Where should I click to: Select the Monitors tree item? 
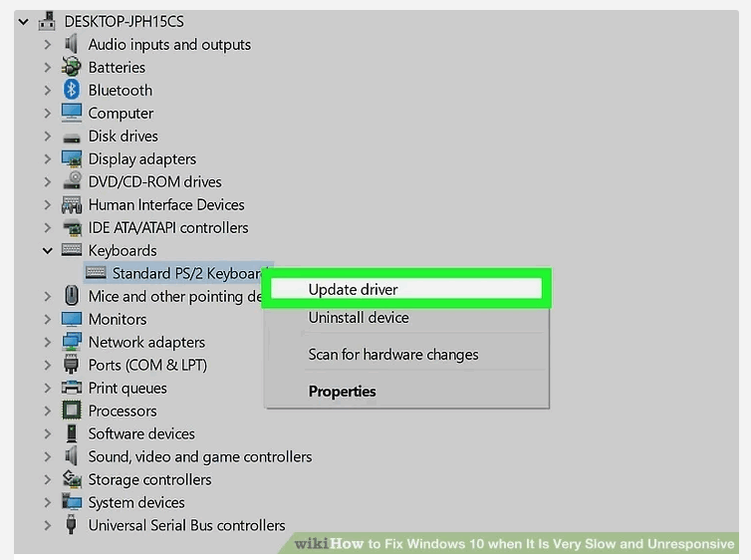click(x=118, y=319)
